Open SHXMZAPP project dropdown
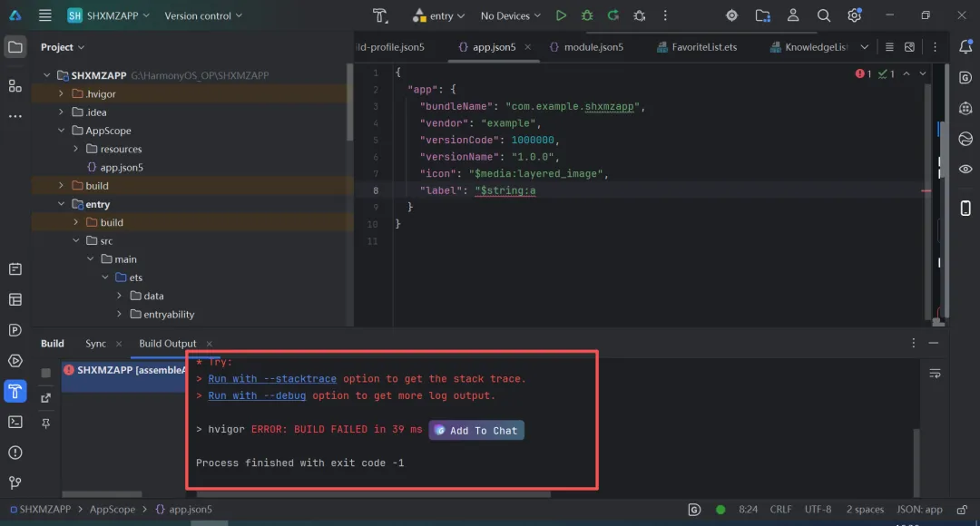 tap(109, 15)
